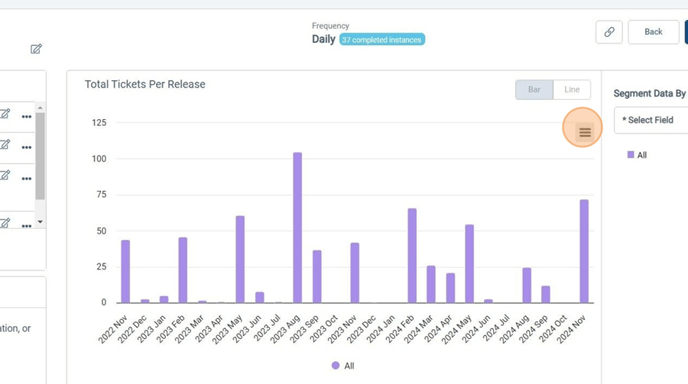The image size is (688, 384).
Task: Select the 2023 Jun bar in the chart
Action: tap(260, 298)
